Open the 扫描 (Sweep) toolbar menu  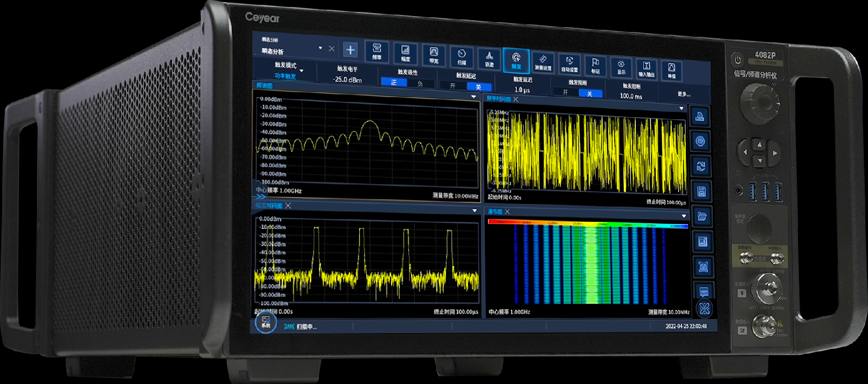(x=462, y=56)
